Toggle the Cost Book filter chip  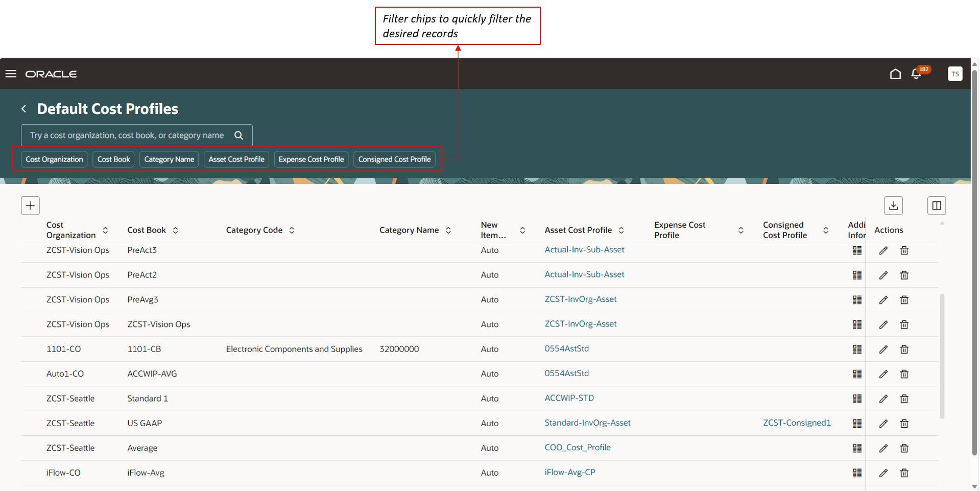113,159
